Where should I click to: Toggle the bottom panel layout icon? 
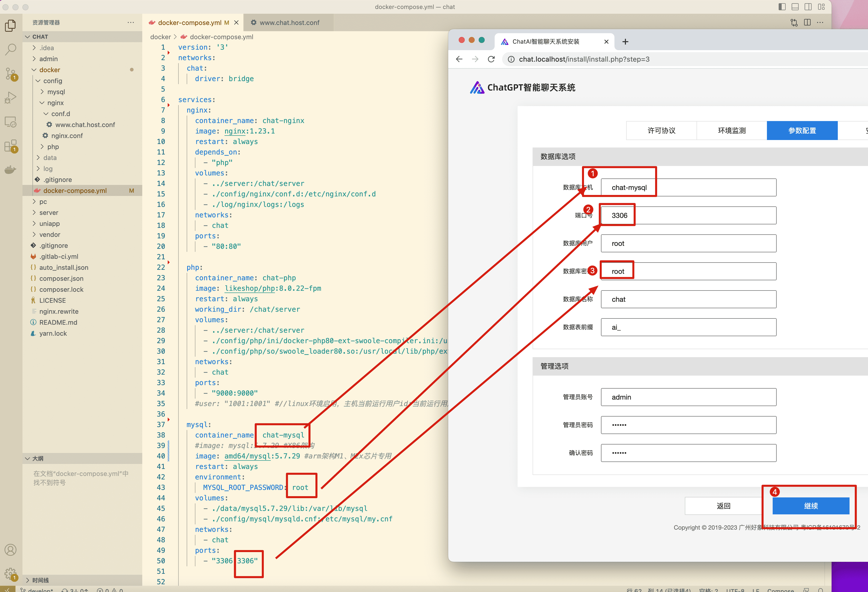[x=795, y=7]
